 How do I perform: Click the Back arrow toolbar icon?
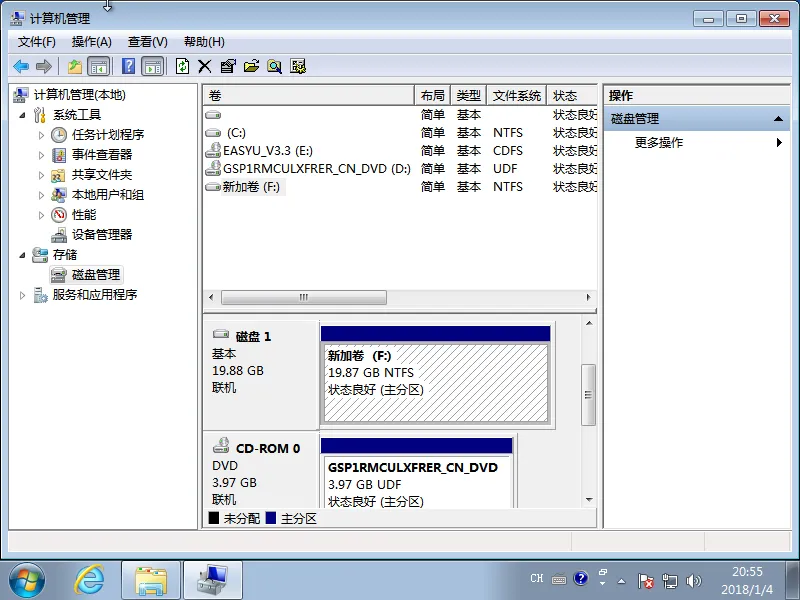(x=21, y=66)
